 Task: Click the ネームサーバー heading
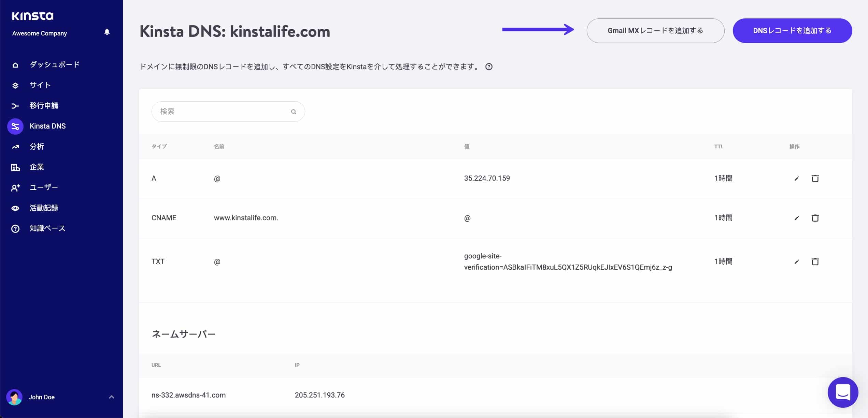[x=183, y=334]
